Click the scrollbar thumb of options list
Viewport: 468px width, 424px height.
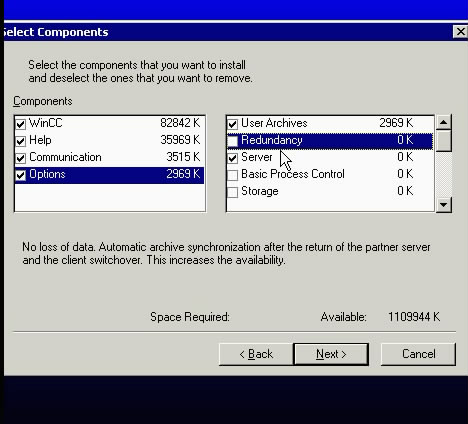pos(444,140)
